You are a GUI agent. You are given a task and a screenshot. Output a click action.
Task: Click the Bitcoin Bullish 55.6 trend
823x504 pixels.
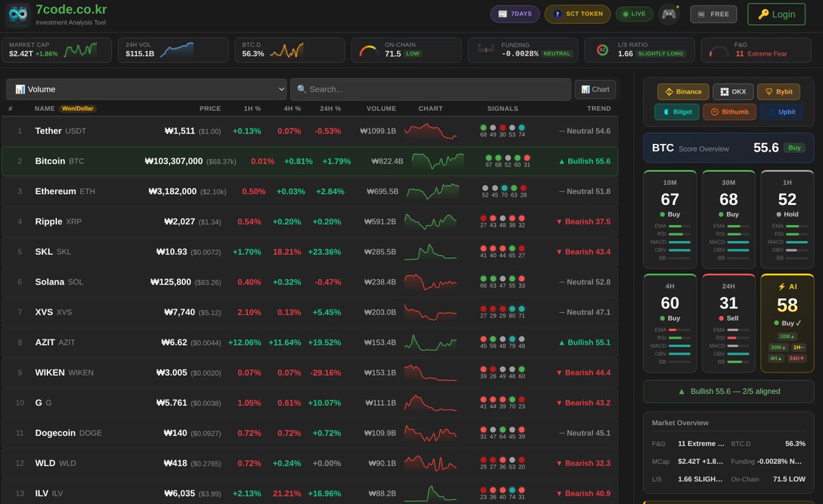(584, 161)
